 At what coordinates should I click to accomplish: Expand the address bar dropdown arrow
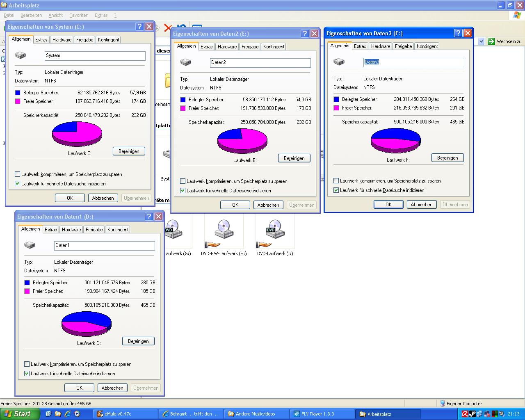click(481, 41)
